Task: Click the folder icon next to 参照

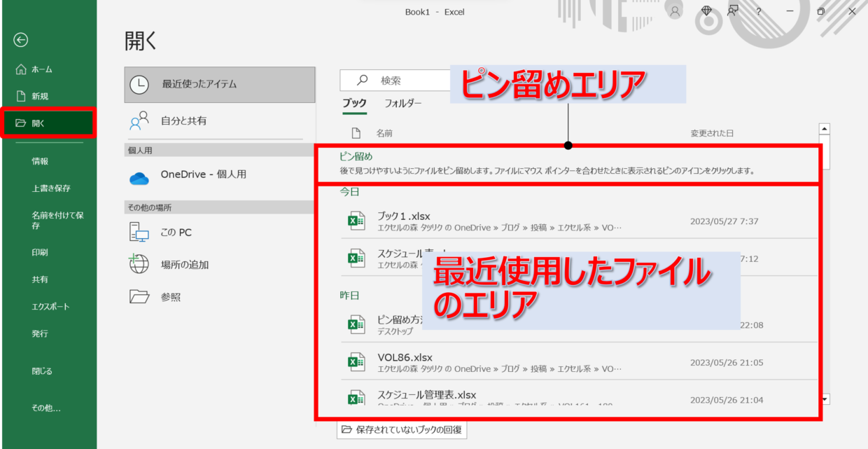Action: (x=139, y=296)
